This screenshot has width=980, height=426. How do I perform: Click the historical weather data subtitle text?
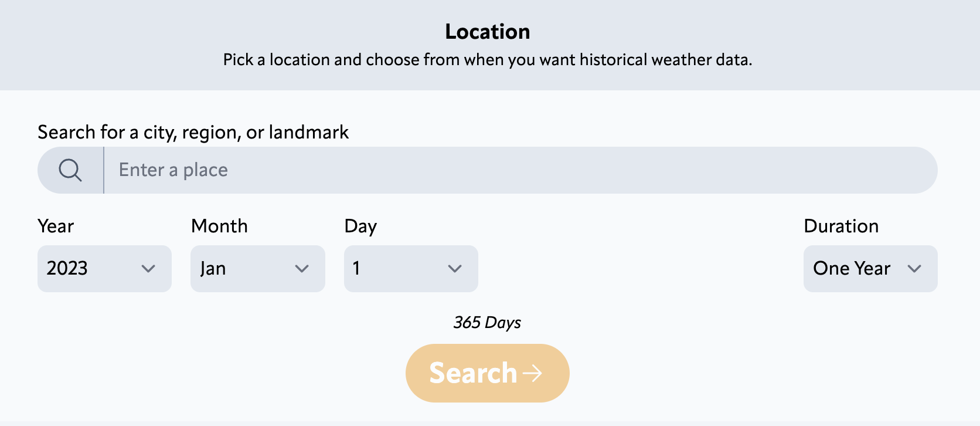pyautogui.click(x=488, y=59)
